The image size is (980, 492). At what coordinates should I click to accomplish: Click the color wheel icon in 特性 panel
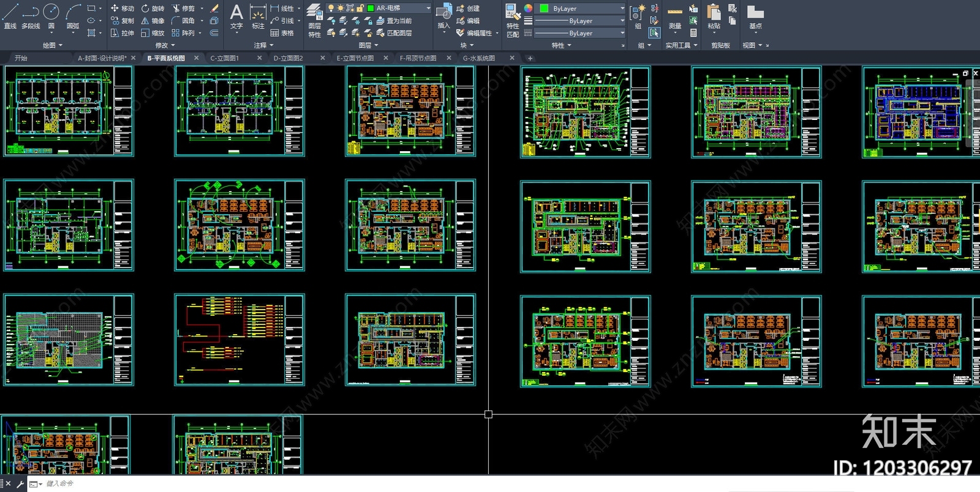528,9
